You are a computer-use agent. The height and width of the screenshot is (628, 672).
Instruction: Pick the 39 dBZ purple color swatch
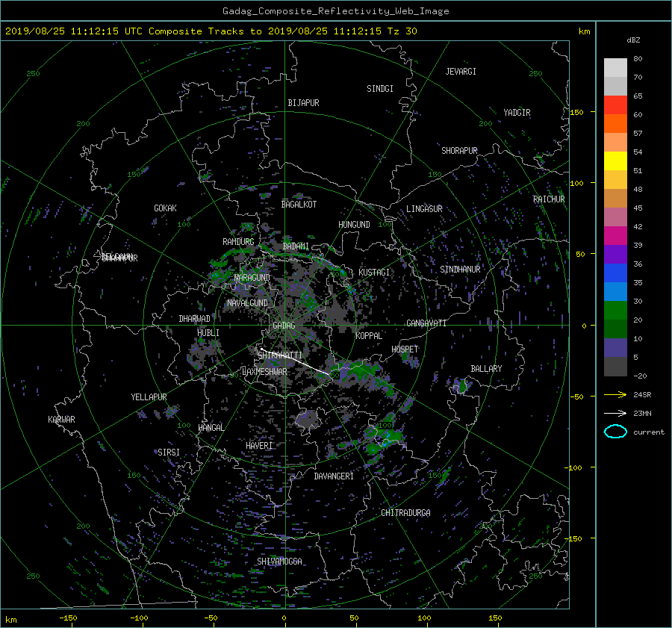coord(615,254)
